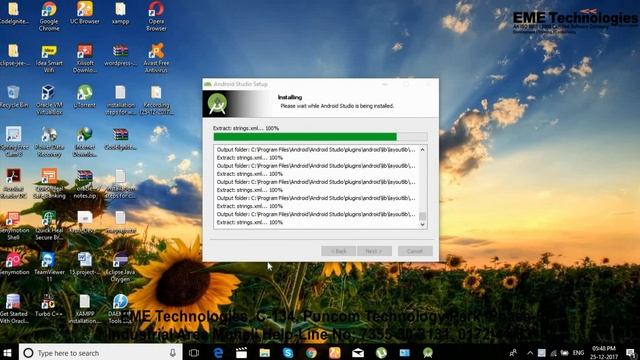The width and height of the screenshot is (640, 360).
Task: Cancel the Android Studio installation
Action: [415, 251]
